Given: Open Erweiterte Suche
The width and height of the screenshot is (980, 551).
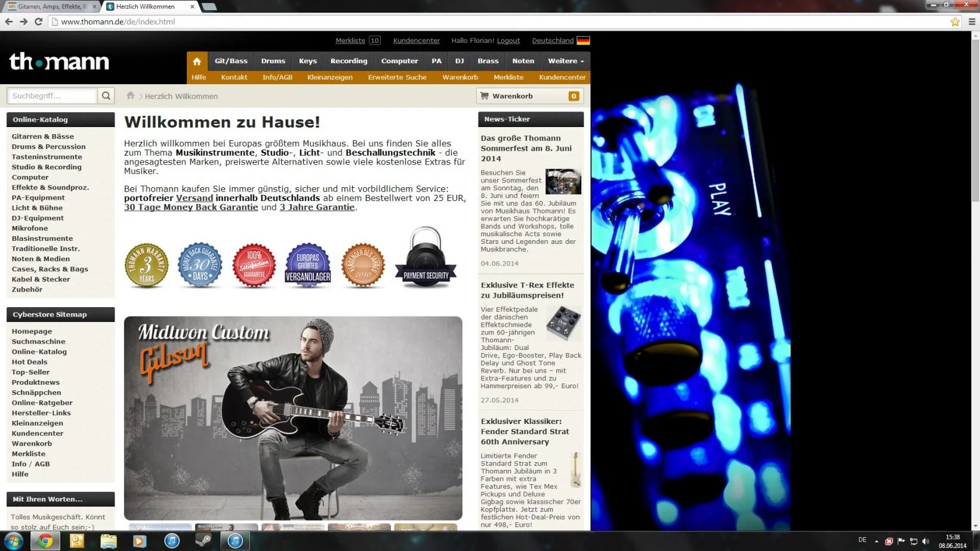Looking at the screenshot, I should tap(397, 77).
